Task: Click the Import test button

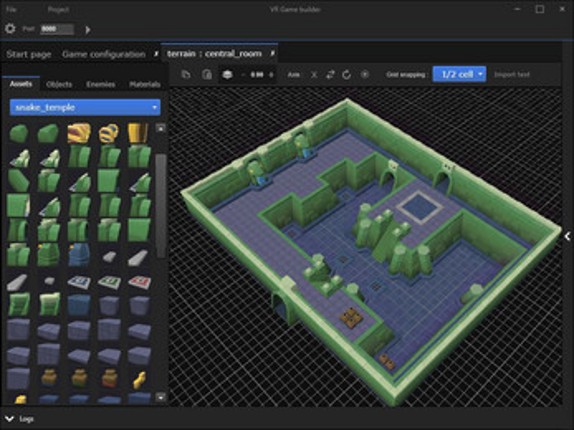Action: pyautogui.click(x=512, y=74)
